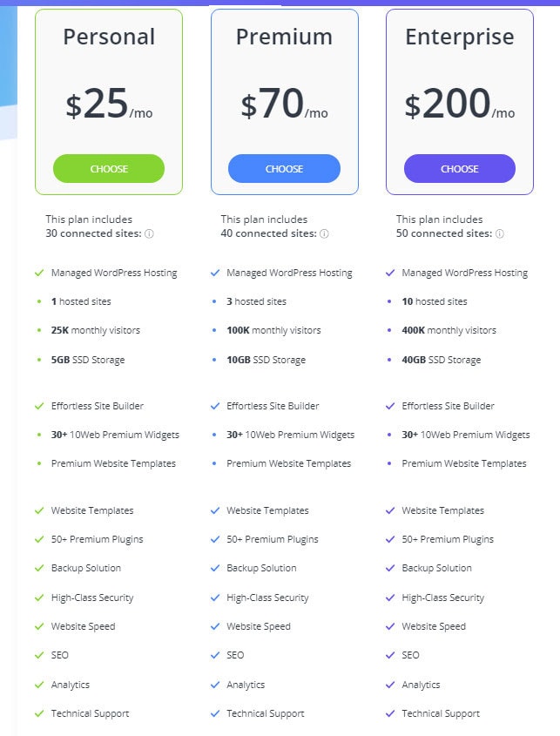Click Personal plan Managed WordPress Hosting checkmark

pos(39,273)
